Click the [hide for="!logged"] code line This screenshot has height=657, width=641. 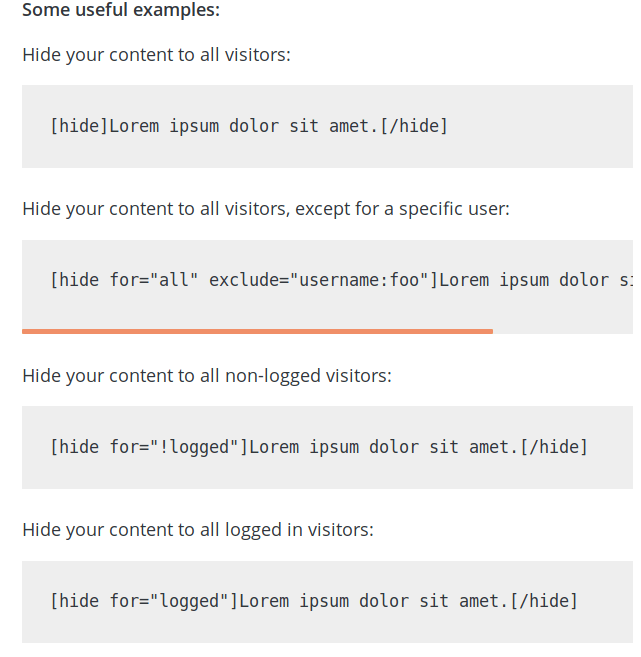click(x=319, y=447)
